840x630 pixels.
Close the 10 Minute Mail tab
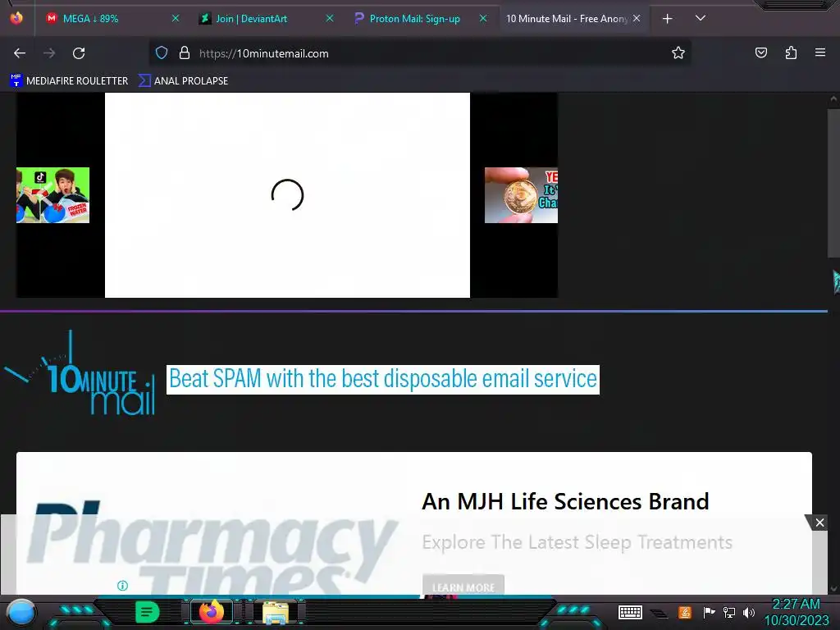[637, 19]
